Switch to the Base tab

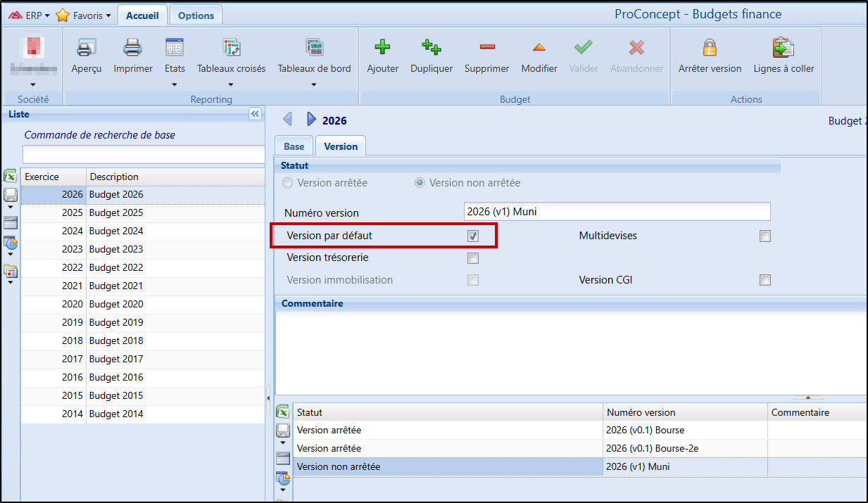(x=294, y=146)
